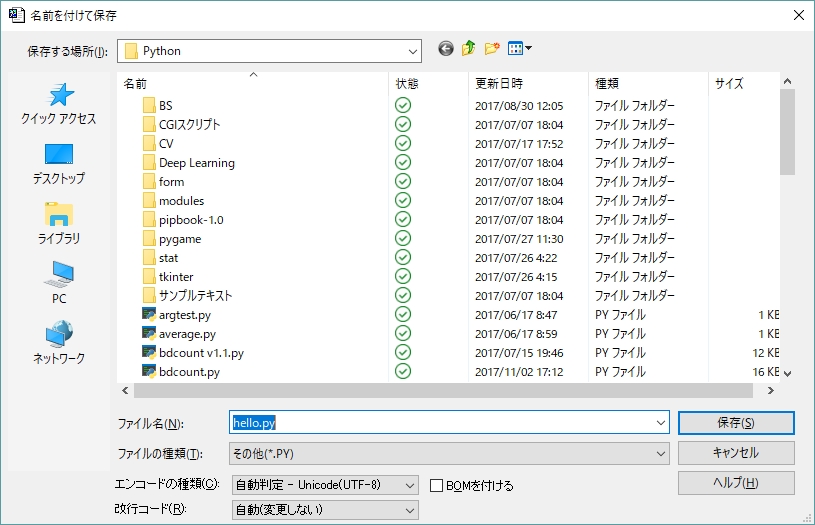This screenshot has width=815, height=525.
Task: Sort by the name column header
Action: tap(135, 84)
